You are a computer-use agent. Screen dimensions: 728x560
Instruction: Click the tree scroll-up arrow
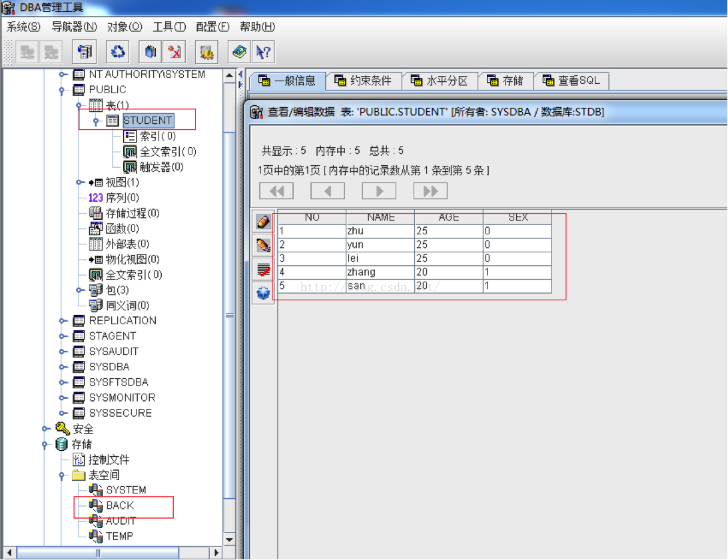pos(229,75)
